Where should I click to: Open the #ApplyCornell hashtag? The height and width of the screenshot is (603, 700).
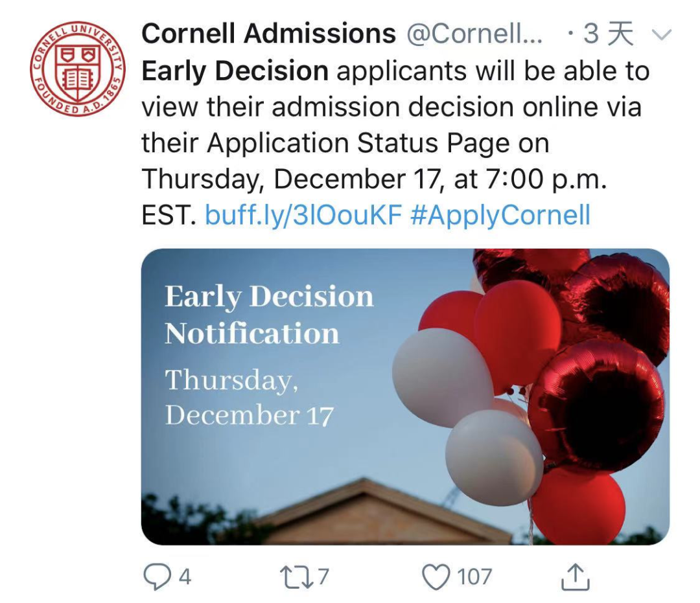click(500, 215)
